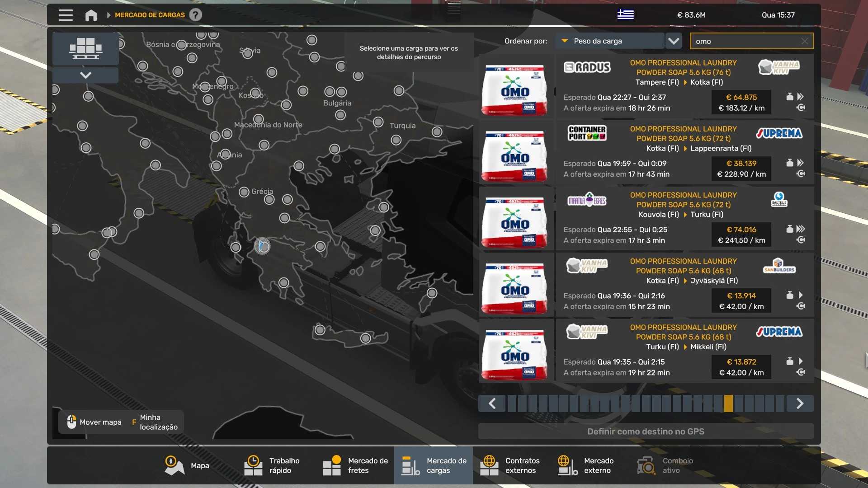Click the return-trip icon in € 74.016 row

801,240
